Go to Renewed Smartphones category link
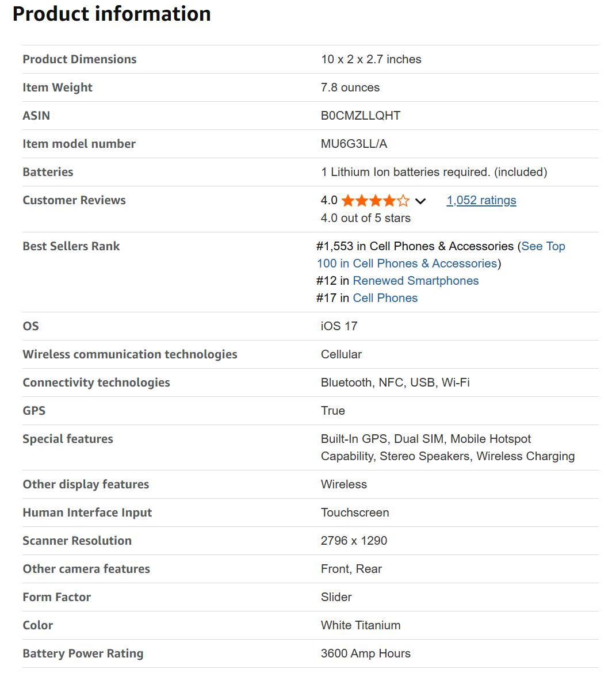Image resolution: width=616 pixels, height=673 pixels. pyautogui.click(x=415, y=281)
